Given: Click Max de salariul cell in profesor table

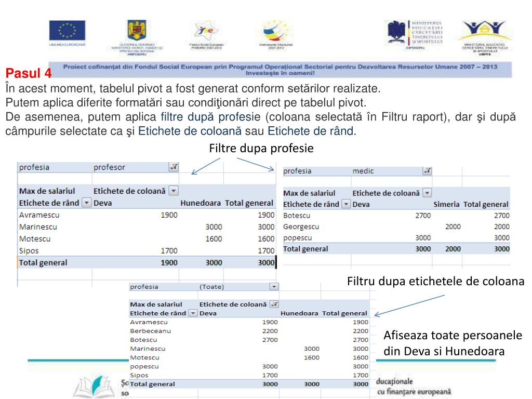Looking at the screenshot, I should 47,191.
